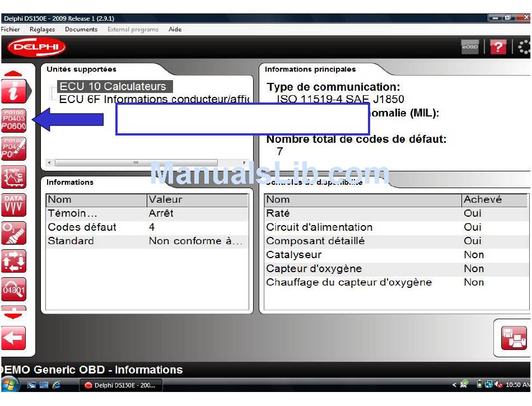This screenshot has height=406, width=532.
Task: Click the Nom column header in Informations
Action: (96, 200)
